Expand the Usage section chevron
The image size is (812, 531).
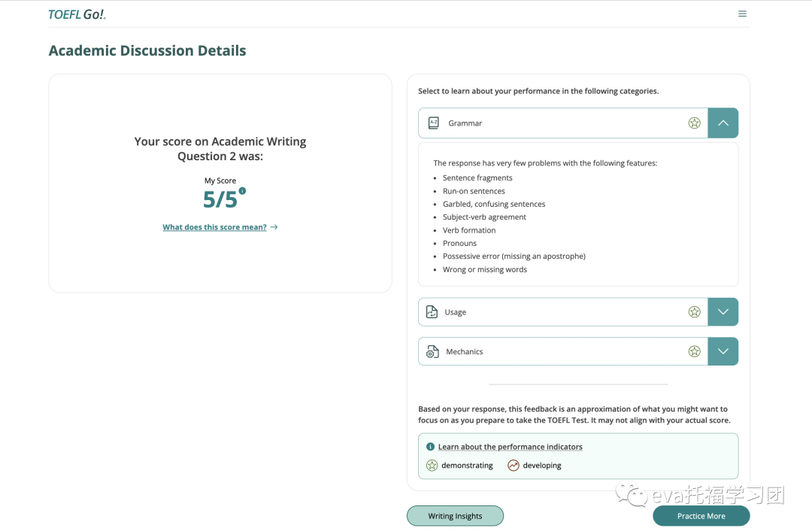click(723, 312)
